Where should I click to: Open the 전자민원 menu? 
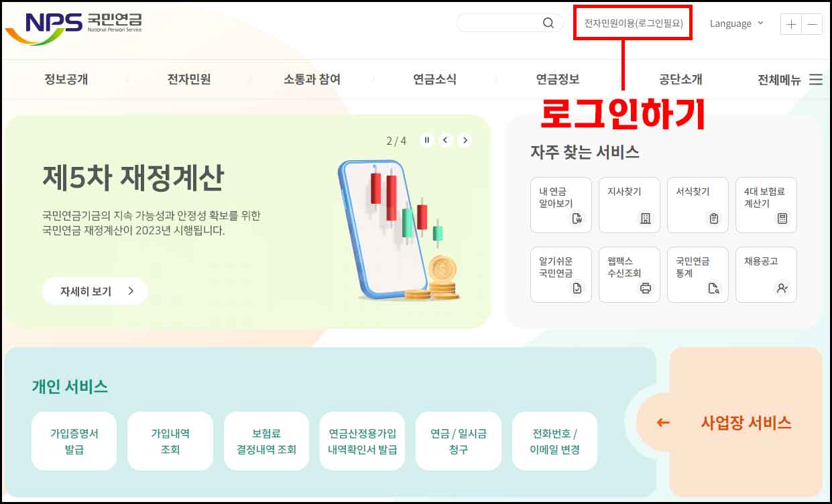pyautogui.click(x=189, y=80)
